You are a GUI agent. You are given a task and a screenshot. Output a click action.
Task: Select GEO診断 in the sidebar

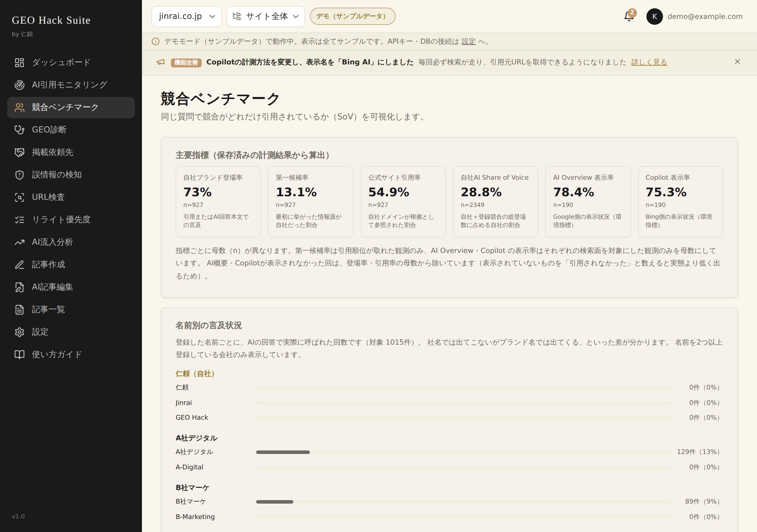tap(71, 130)
